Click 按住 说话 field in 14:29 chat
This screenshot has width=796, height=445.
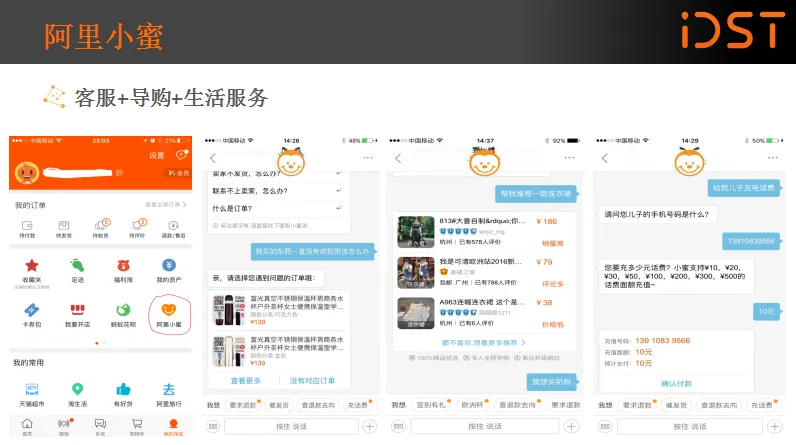[690, 426]
